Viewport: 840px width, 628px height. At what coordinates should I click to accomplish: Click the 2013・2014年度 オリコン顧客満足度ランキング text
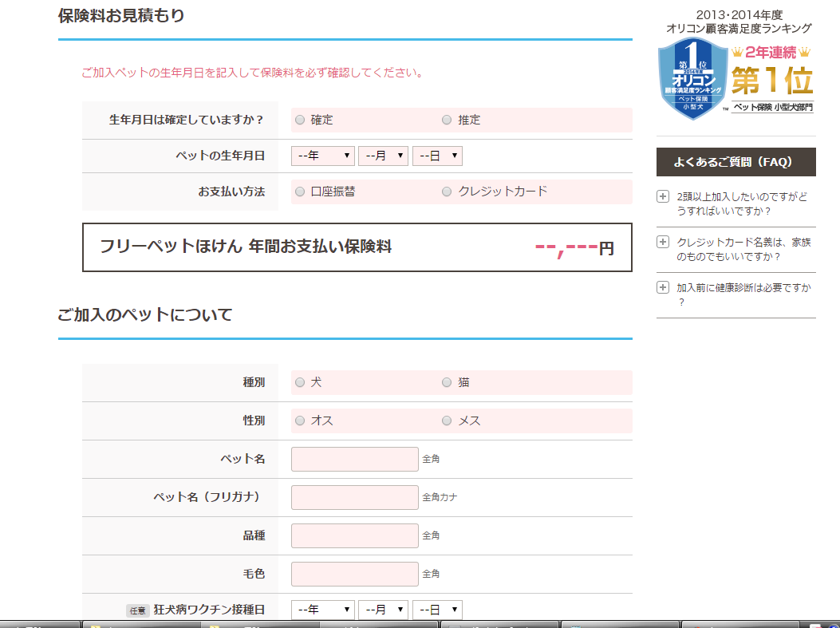click(x=739, y=22)
